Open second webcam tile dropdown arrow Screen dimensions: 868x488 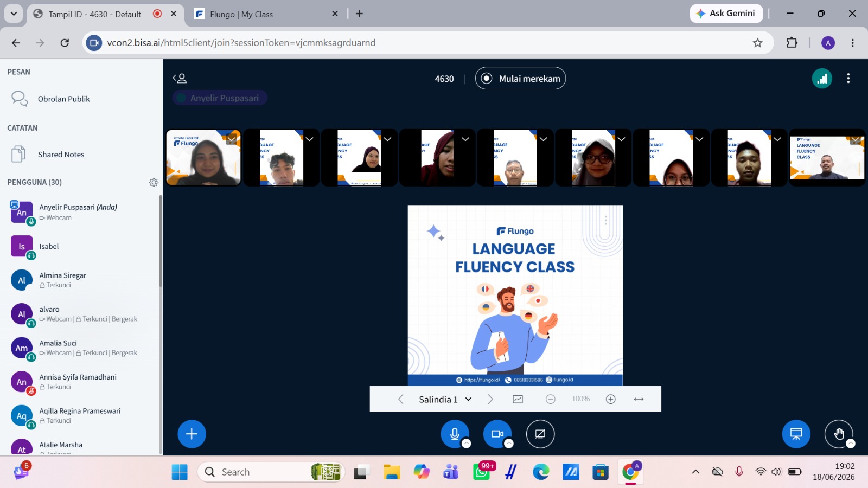coord(309,139)
